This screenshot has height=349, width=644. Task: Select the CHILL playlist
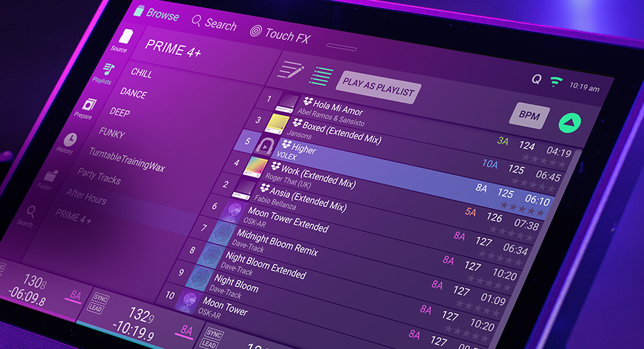[141, 72]
